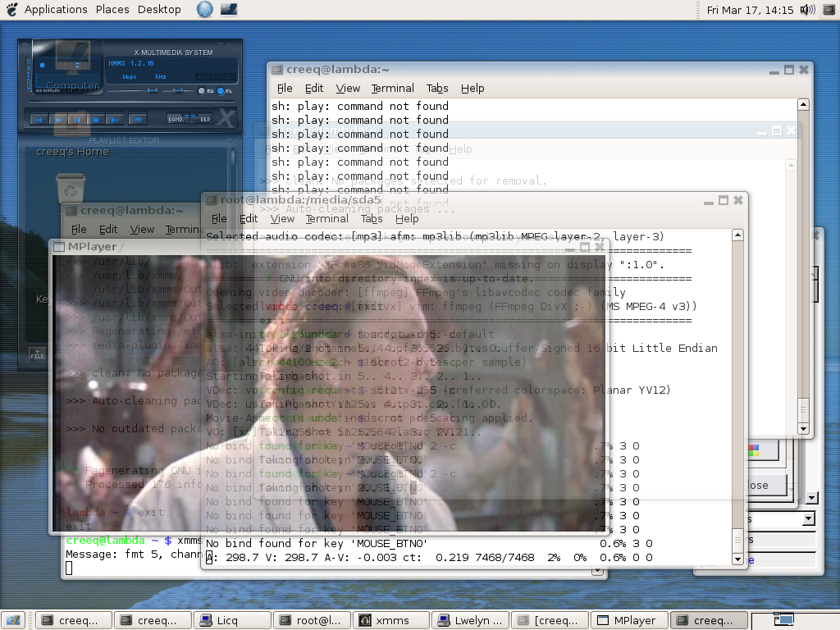Screen dimensions: 840x630
Task: Launch terminal from top panel icon
Action: (x=229, y=9)
